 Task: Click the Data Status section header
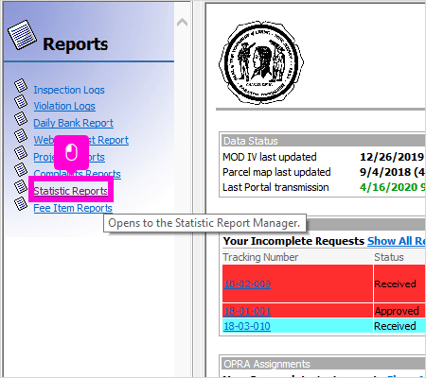323,141
